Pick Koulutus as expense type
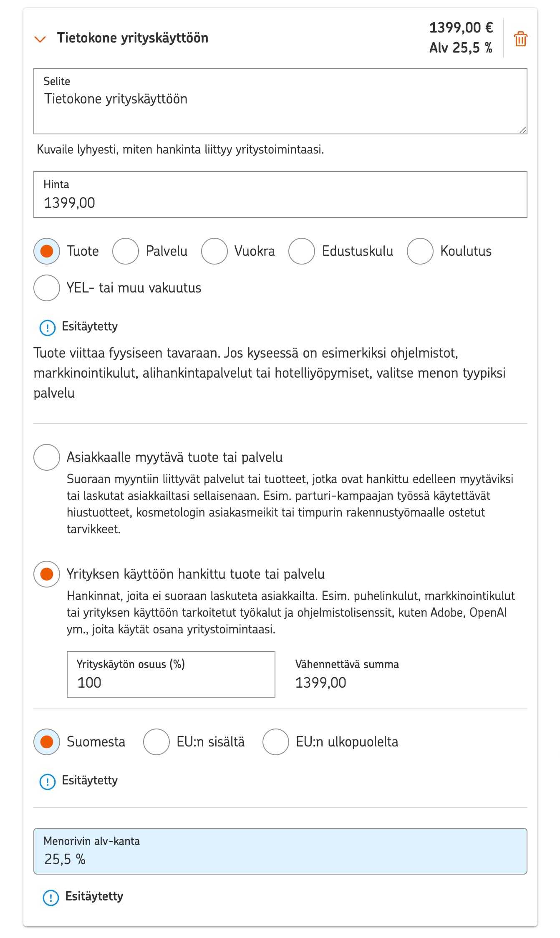The height and width of the screenshot is (938, 560). point(420,251)
